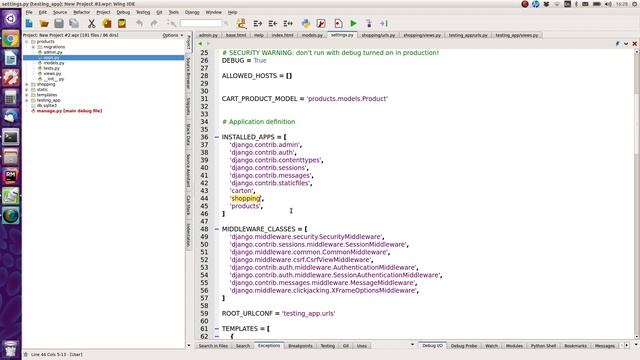Open the Tools menu

(173, 12)
